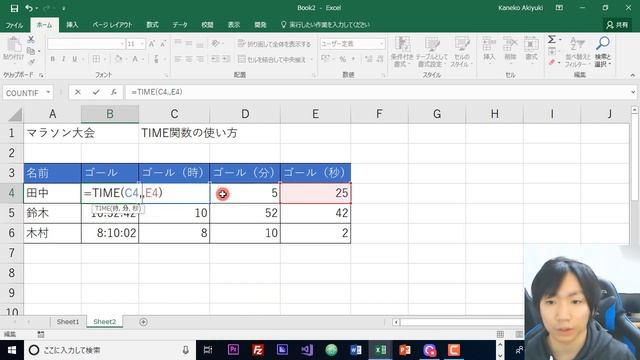Click the Increase Font Size icon
640x360 pixels.
tap(151, 44)
